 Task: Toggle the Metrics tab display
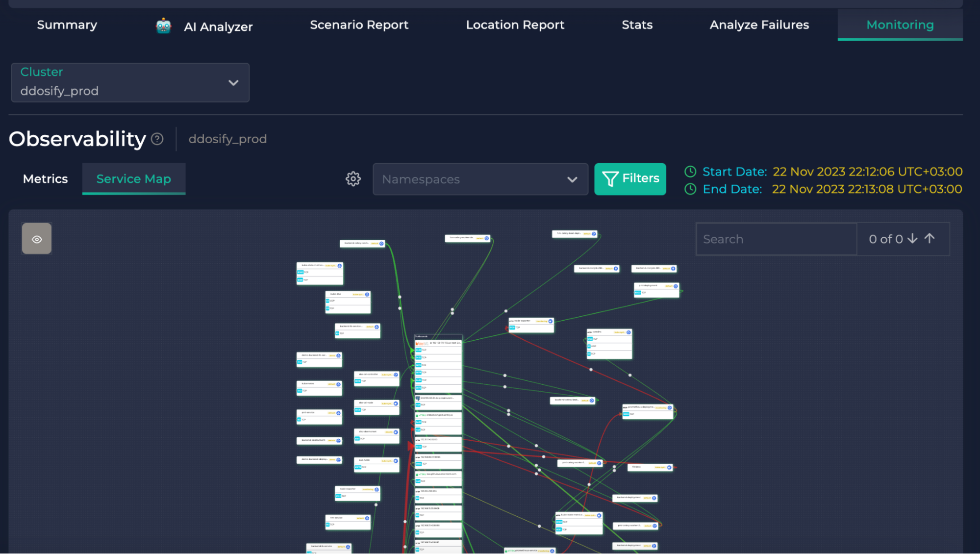45,178
